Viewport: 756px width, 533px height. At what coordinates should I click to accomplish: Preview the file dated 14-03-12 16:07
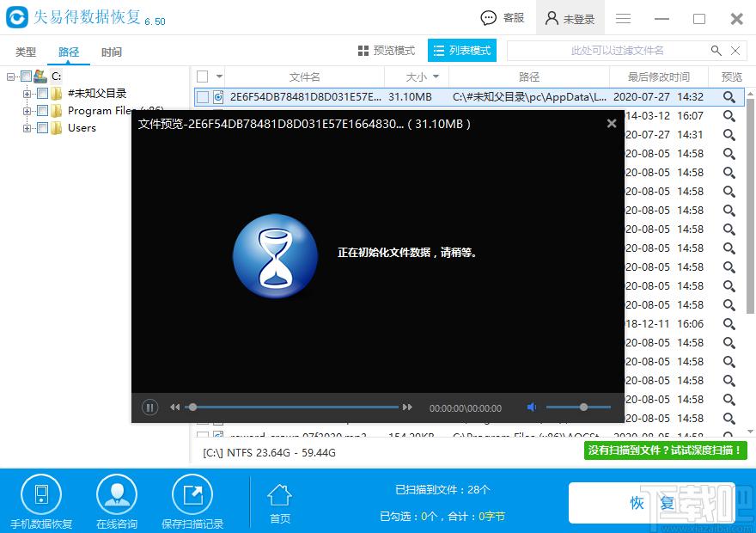(x=729, y=116)
